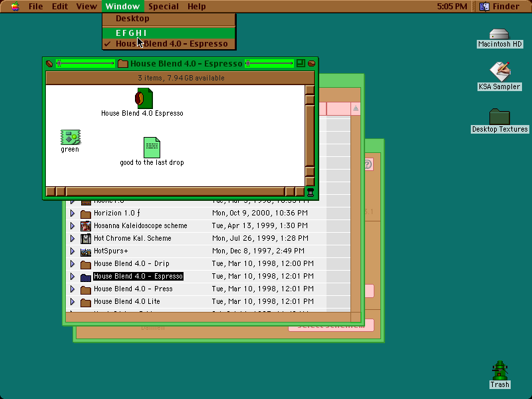Select the House Blend 4.0 - Press folder icon

(x=86, y=289)
